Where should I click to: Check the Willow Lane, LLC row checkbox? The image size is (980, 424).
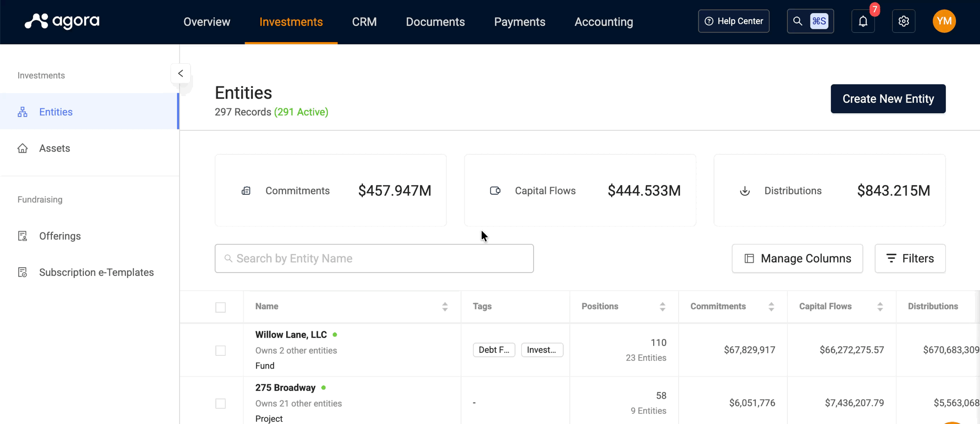tap(220, 350)
